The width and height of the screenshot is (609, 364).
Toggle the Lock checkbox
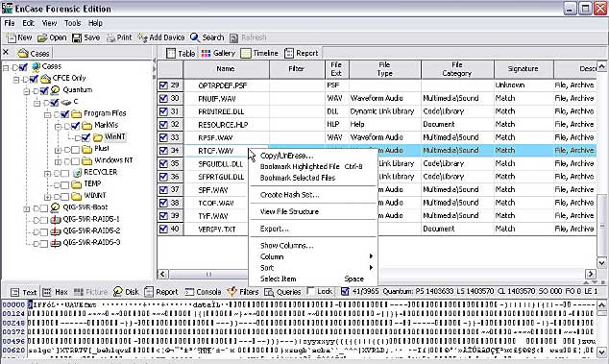[x=310, y=291]
